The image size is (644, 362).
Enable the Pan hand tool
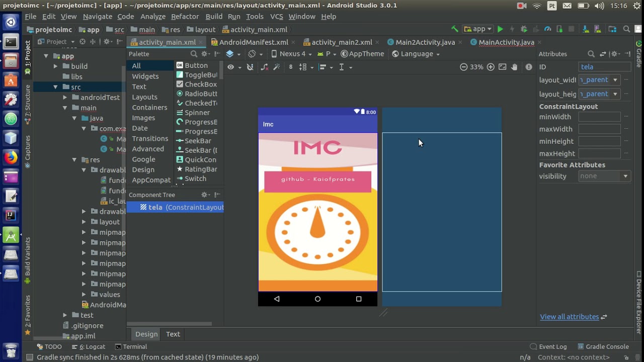pyautogui.click(x=515, y=67)
